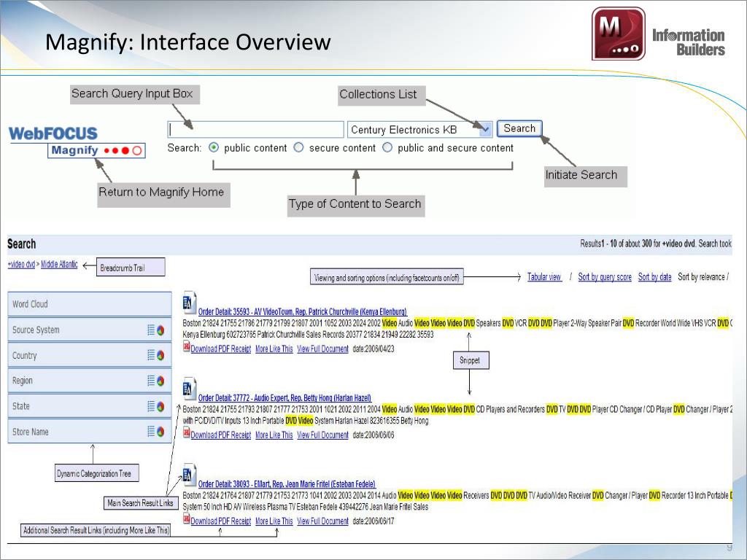747x560 pixels.
Task: View Full Document for order 35593
Action: point(322,349)
